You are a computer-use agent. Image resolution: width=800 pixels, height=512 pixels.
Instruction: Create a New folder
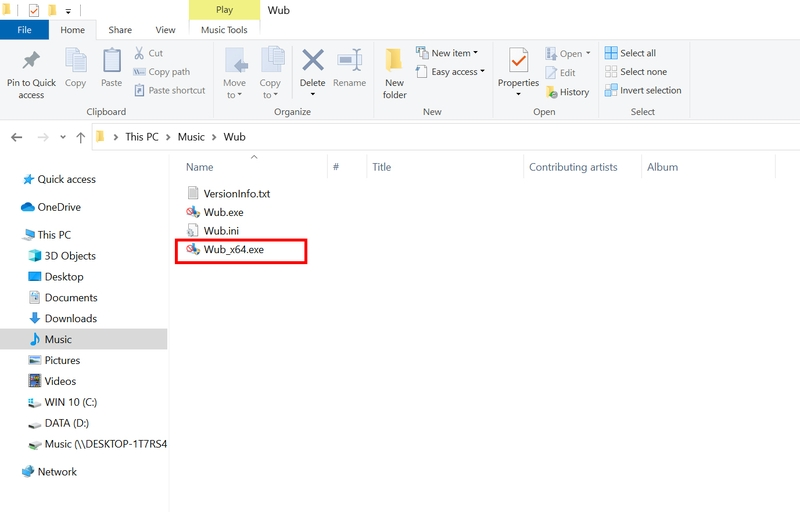click(x=394, y=74)
